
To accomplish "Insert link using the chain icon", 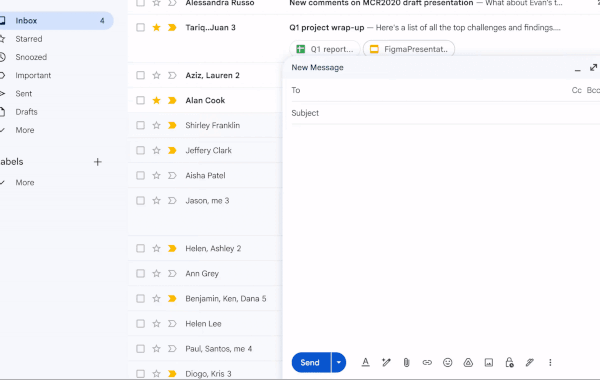I will point(427,362).
